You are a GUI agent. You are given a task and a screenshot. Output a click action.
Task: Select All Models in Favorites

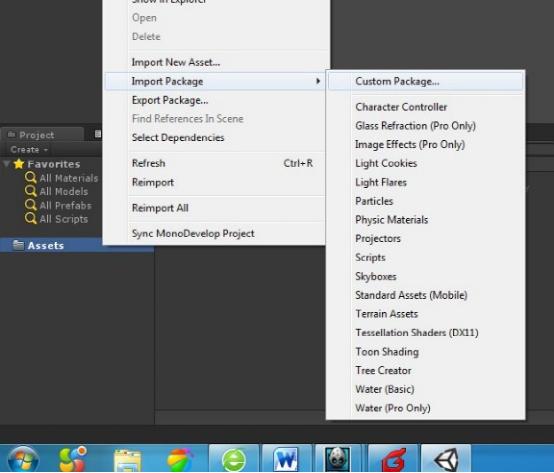(64, 191)
